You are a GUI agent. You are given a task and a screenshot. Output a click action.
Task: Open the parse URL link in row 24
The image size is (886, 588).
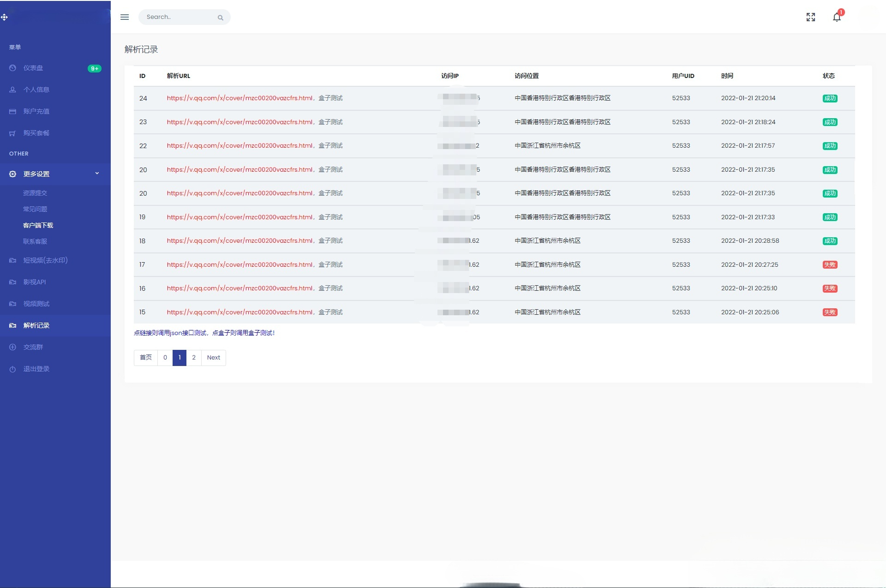(239, 98)
